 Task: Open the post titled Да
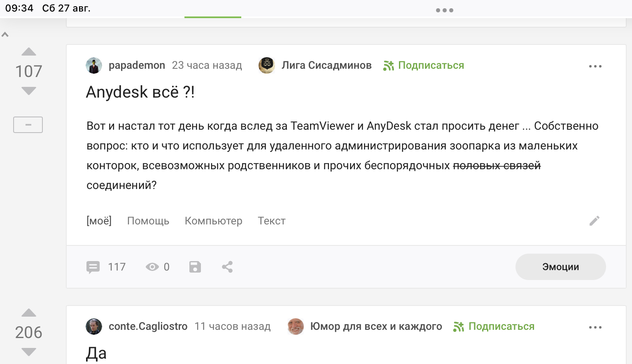click(96, 353)
